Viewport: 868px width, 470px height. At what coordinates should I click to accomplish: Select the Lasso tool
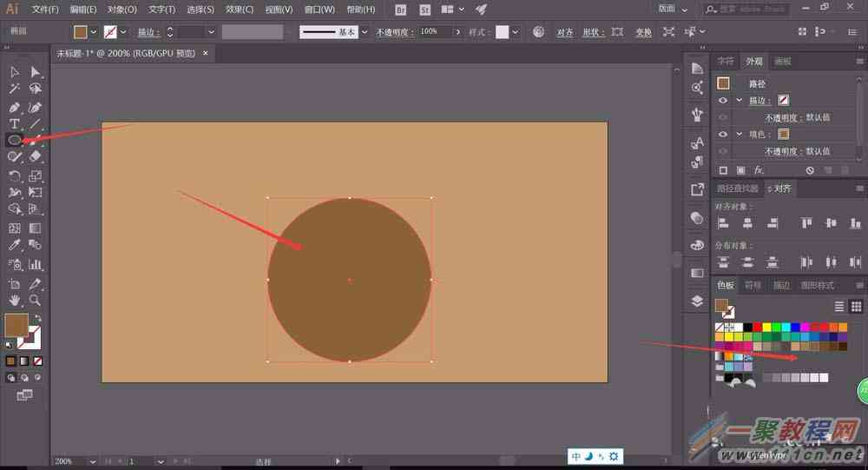[36, 89]
